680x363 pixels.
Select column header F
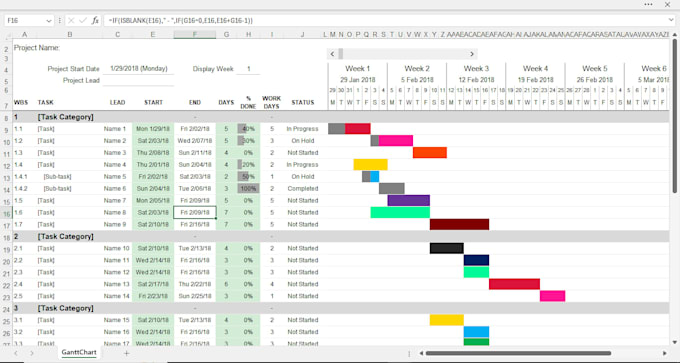point(195,34)
